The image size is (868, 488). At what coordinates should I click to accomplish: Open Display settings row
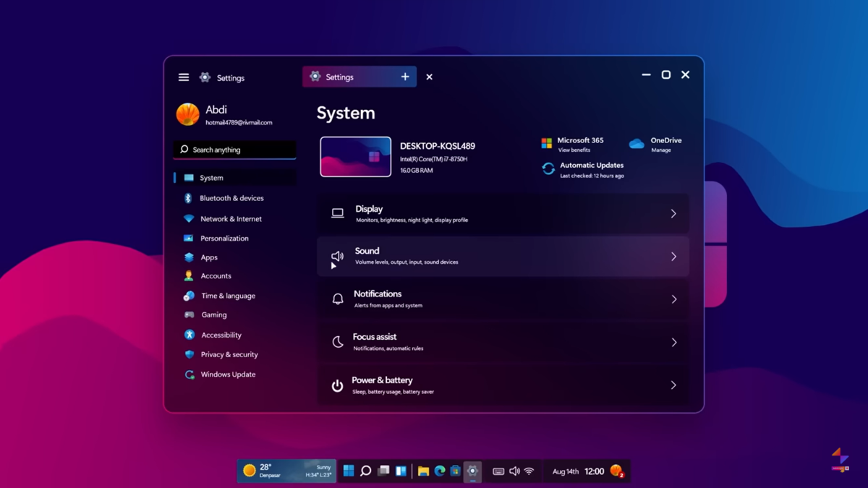click(503, 214)
